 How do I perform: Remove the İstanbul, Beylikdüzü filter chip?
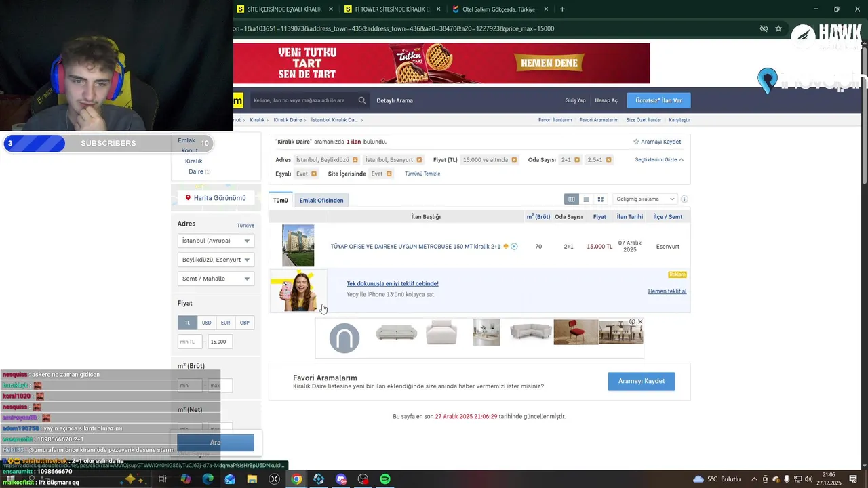point(355,160)
